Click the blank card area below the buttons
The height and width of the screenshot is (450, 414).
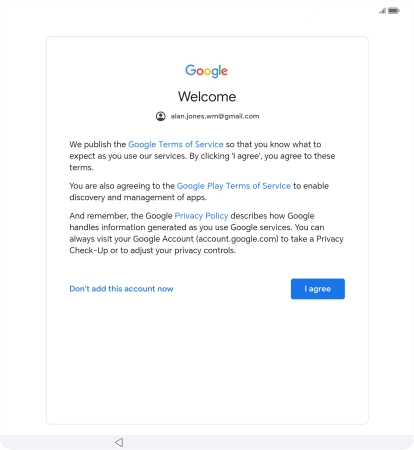point(207,360)
